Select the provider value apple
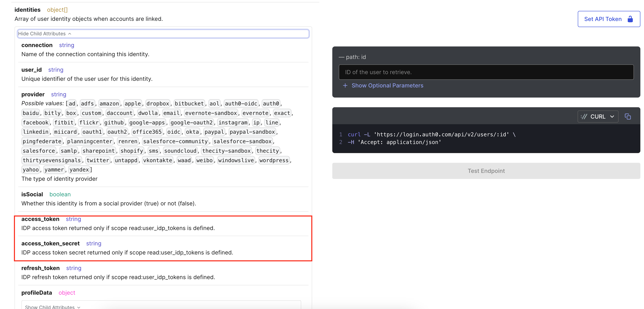This screenshot has height=309, width=644. (133, 103)
